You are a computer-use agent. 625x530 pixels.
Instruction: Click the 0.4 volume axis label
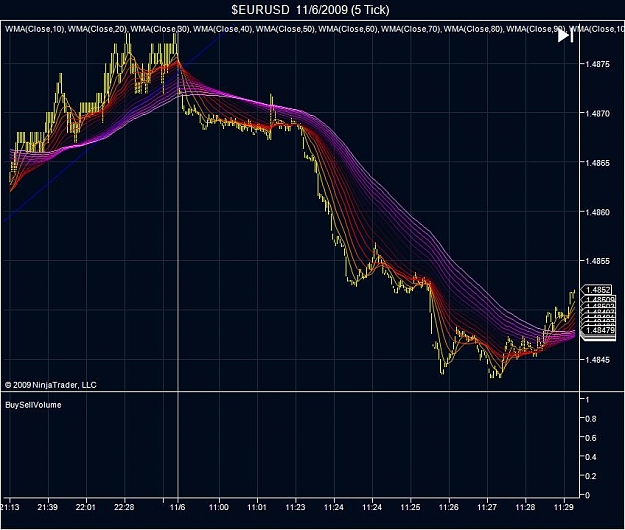click(x=591, y=457)
